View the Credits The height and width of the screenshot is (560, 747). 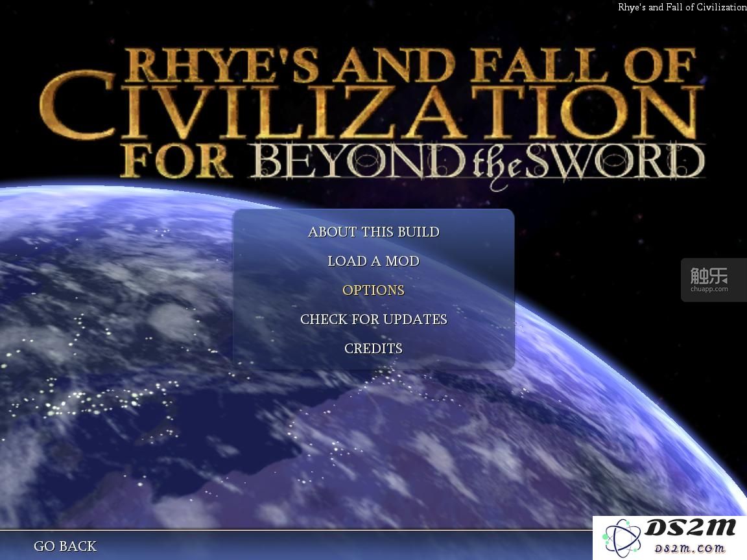[373, 349]
